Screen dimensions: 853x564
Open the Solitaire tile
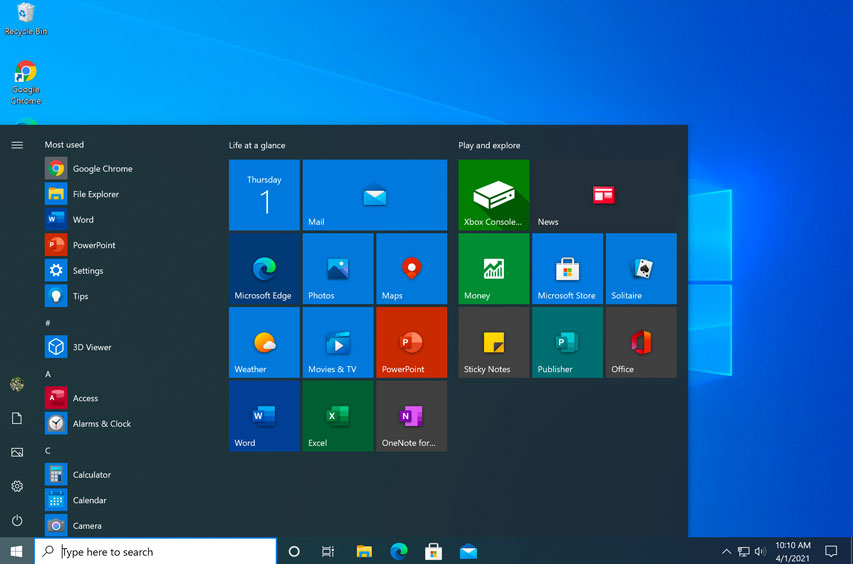(x=641, y=269)
